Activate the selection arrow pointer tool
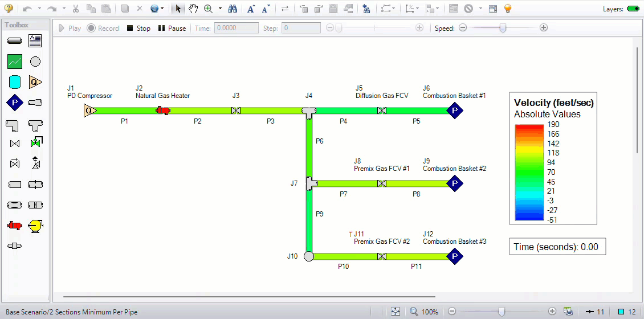Viewport: 644px width, 319px height. pos(178,8)
